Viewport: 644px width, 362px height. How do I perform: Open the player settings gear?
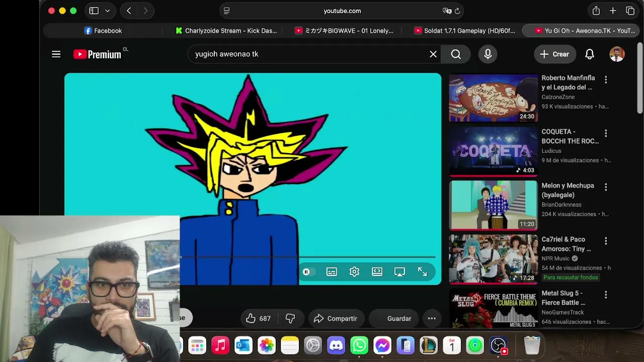pos(354,272)
